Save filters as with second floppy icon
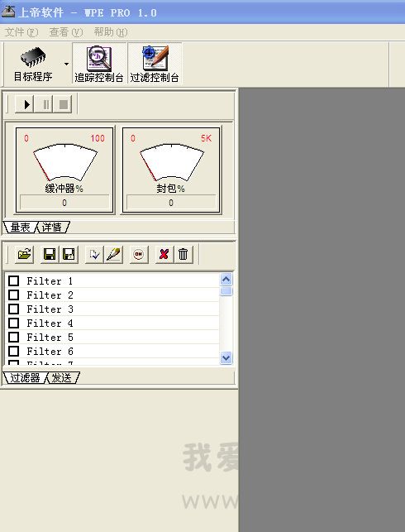Viewport: 405px width, 532px height. [69, 254]
